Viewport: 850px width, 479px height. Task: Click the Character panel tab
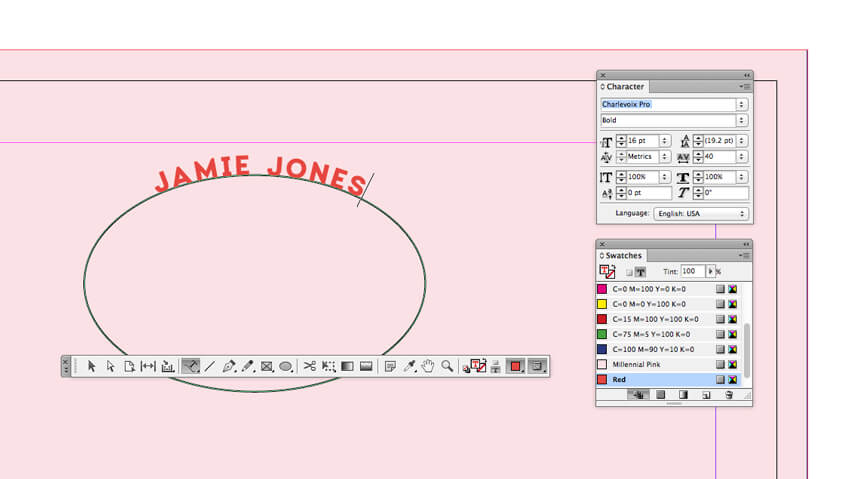623,87
